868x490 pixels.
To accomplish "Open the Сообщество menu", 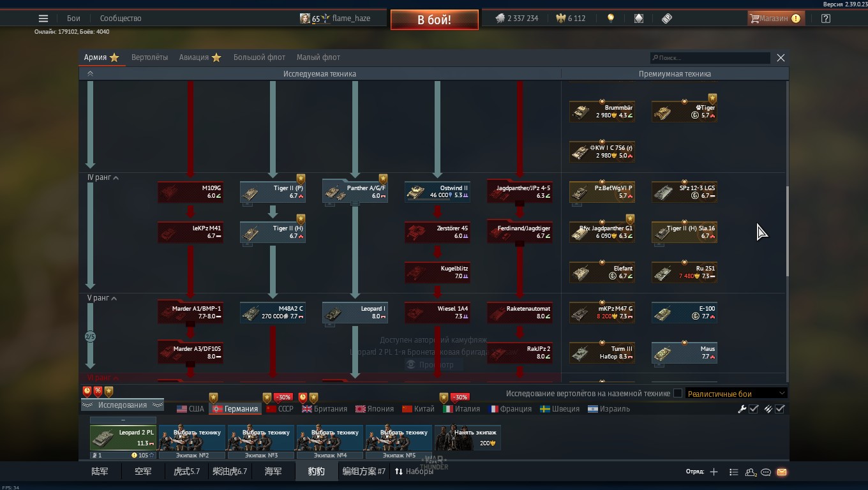I will click(121, 19).
